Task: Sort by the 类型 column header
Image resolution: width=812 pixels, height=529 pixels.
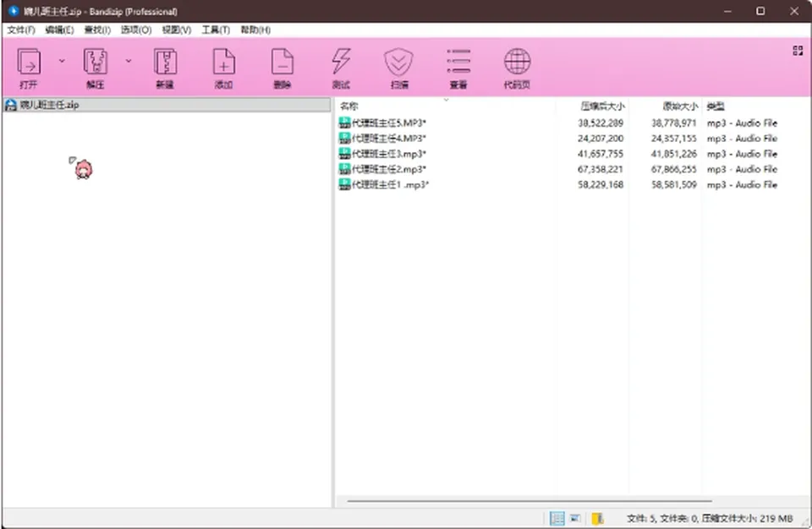Action: pos(716,106)
